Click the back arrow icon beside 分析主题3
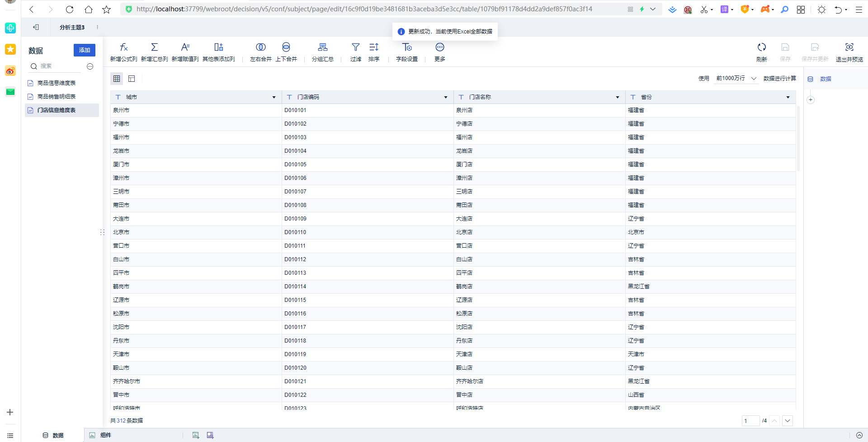The width and height of the screenshot is (868, 442). [36, 27]
